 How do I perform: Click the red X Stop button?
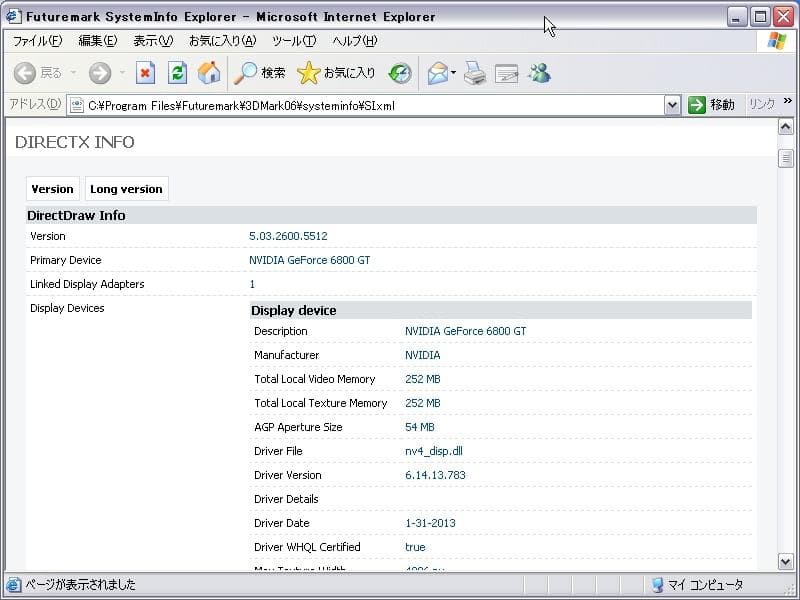coord(146,73)
